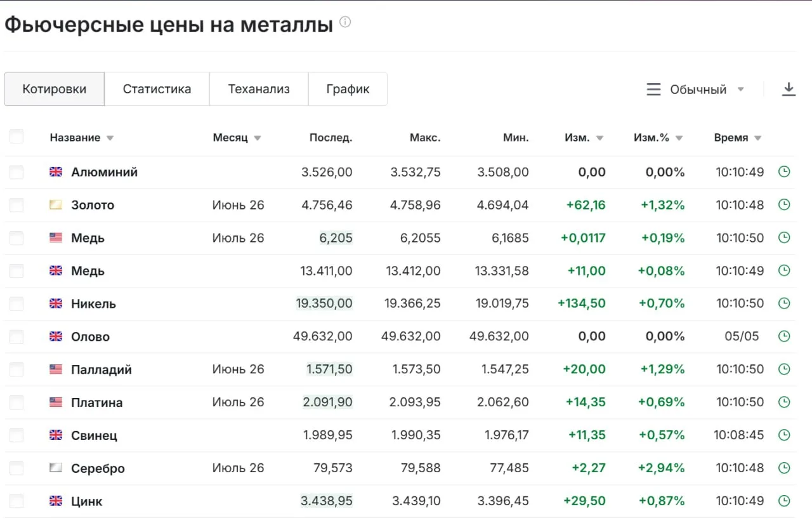Click the UK flag icon beside Никель
The height and width of the screenshot is (523, 812).
[x=56, y=303]
